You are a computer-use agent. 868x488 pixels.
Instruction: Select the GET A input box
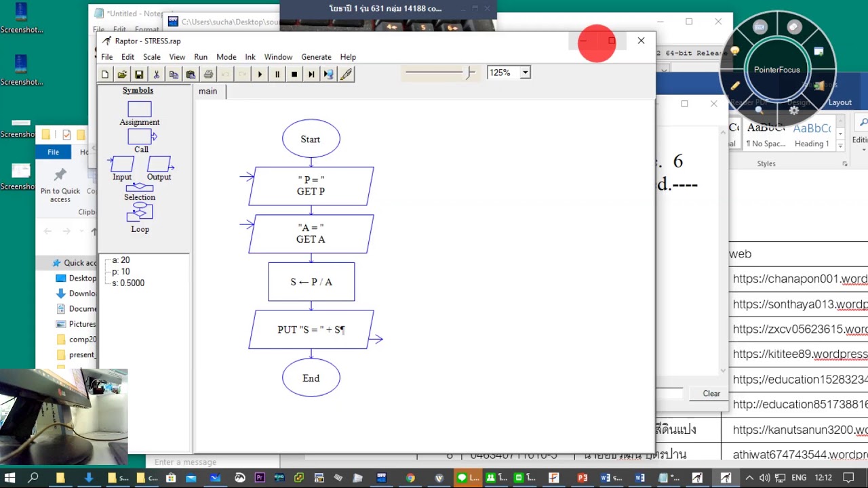pos(311,234)
